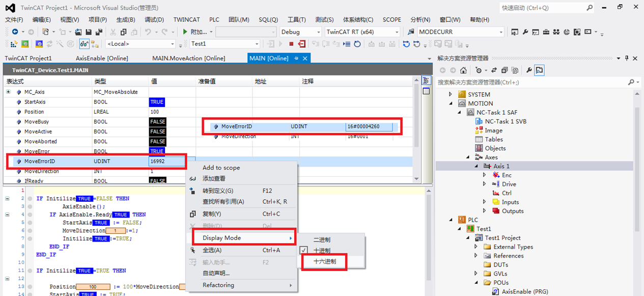Click the toolbox briefcase icon in toolbar

[x=546, y=32]
